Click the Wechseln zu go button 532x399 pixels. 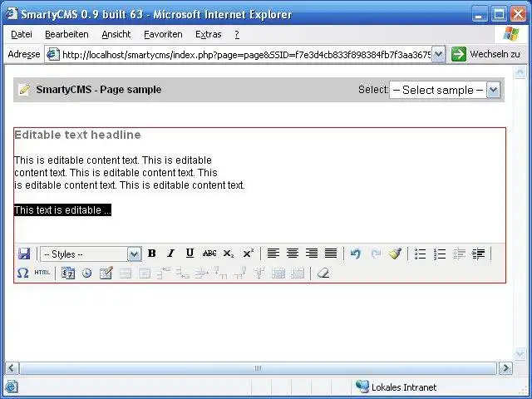485,54
